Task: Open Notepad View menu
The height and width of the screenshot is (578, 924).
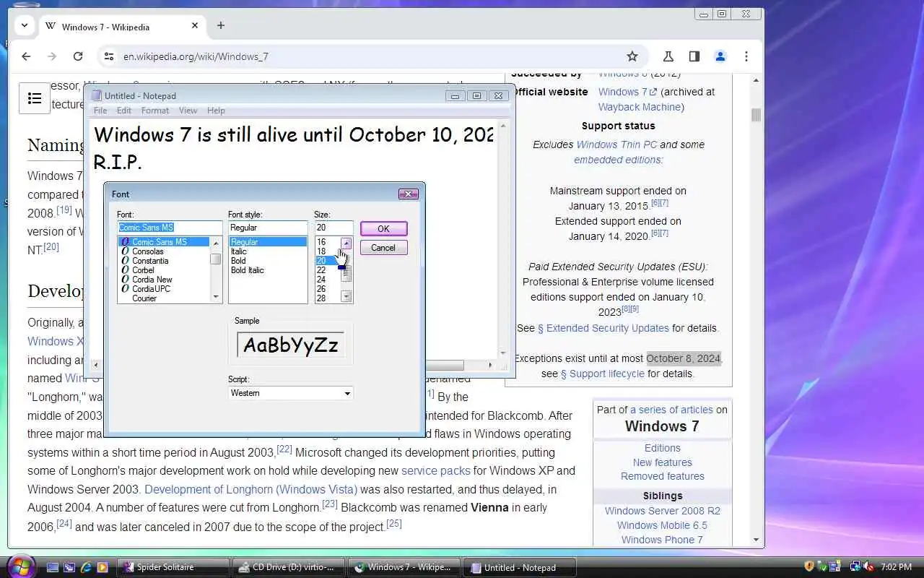Action: click(x=188, y=111)
